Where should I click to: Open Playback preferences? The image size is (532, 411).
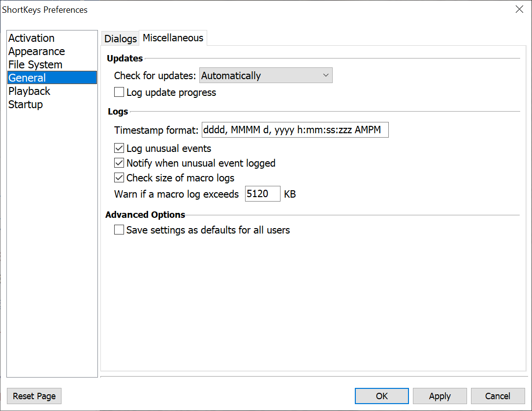click(x=30, y=91)
